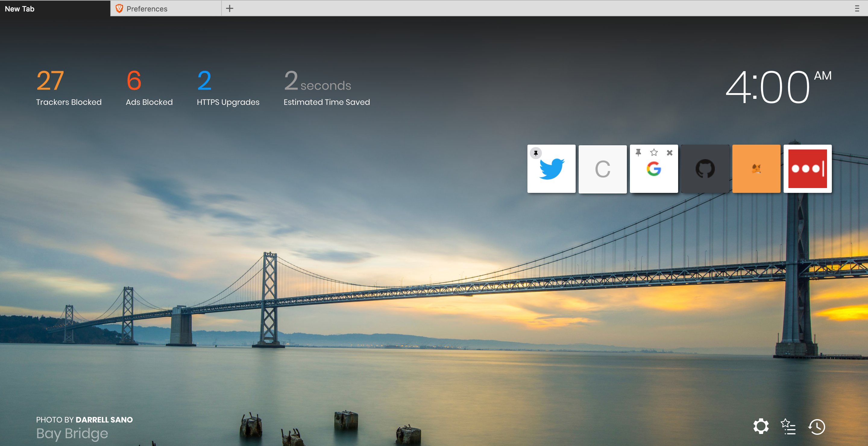
Task: Open the MetaMask fox tile
Action: [x=756, y=169]
